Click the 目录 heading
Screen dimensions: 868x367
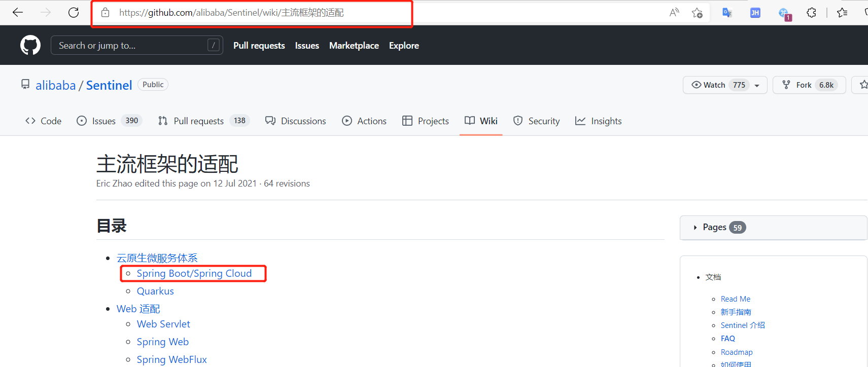(112, 226)
